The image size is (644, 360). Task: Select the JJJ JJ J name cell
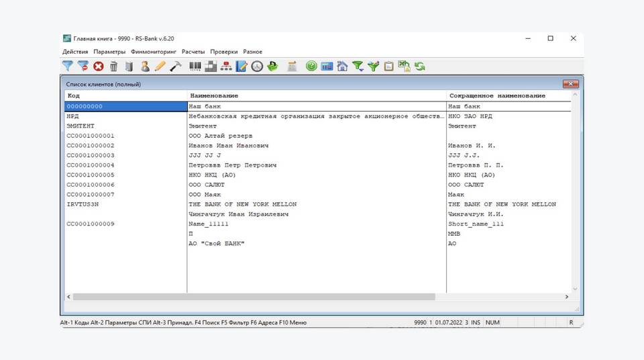[317, 156]
